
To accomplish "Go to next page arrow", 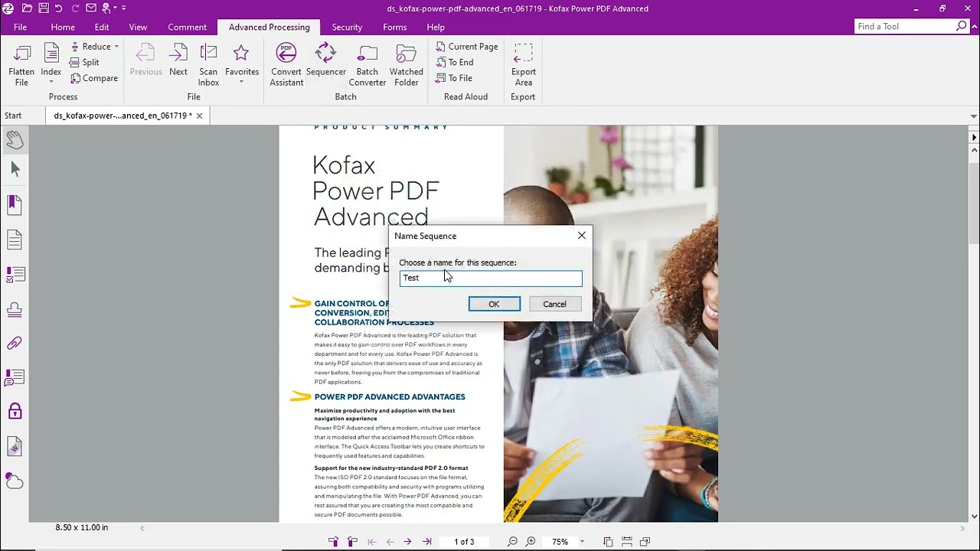I will (407, 542).
